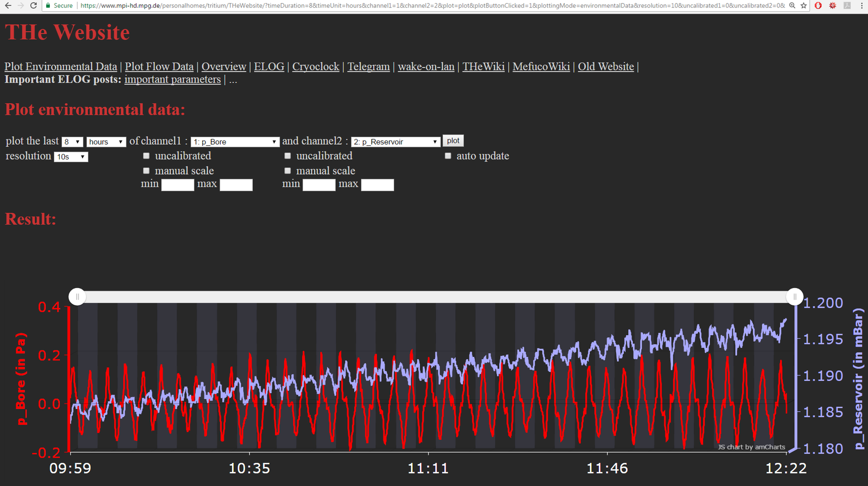Open channel1 dropdown showing p_Bore
The image size is (868, 486).
point(235,142)
